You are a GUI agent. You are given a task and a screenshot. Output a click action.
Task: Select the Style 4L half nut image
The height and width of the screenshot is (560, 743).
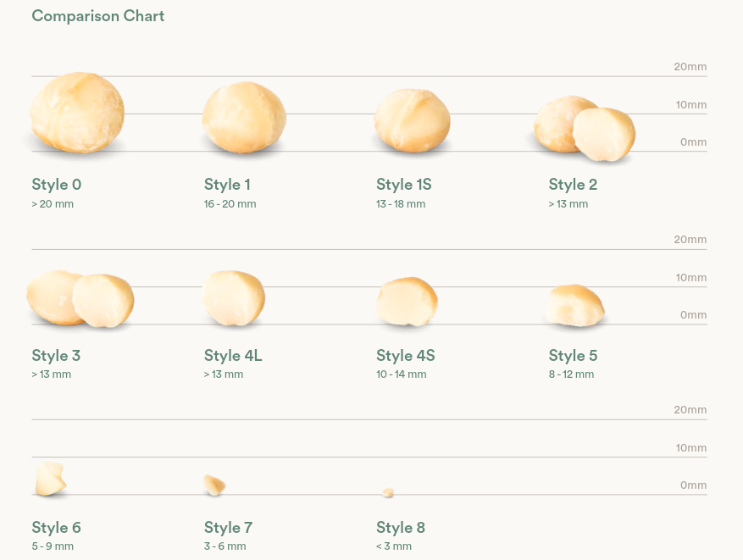tap(234, 298)
